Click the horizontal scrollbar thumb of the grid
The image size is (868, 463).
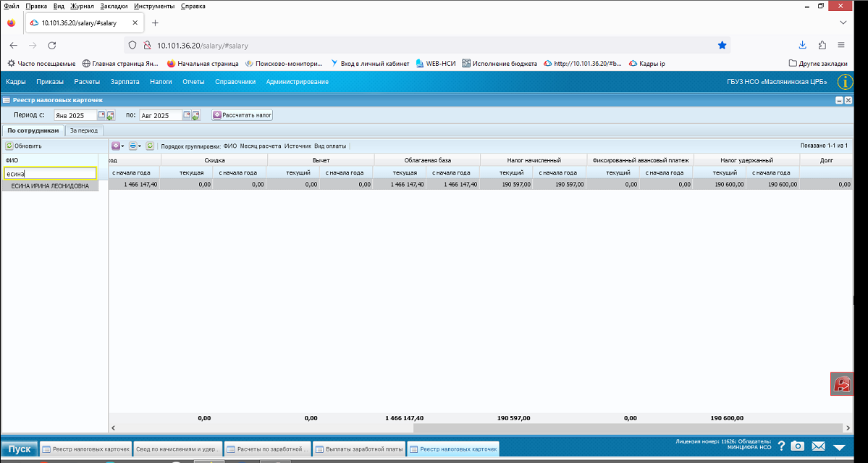(627, 427)
